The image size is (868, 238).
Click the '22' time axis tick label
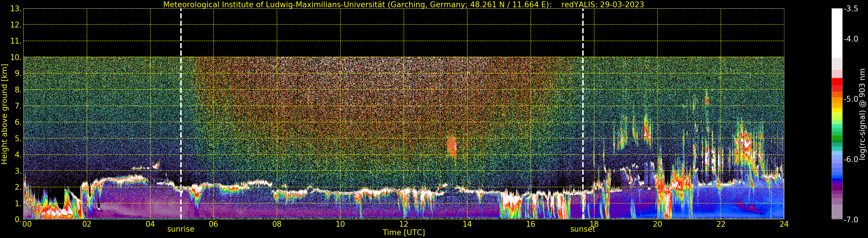pyautogui.click(x=720, y=224)
